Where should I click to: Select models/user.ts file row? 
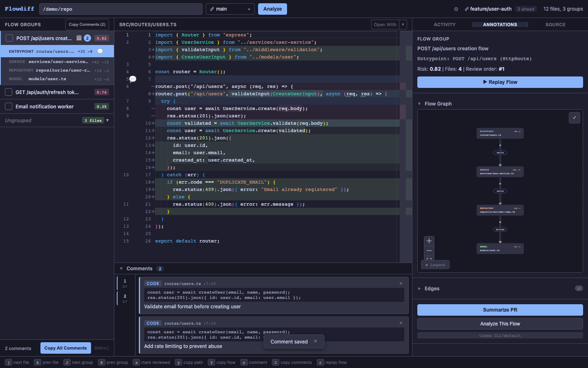coord(57,79)
